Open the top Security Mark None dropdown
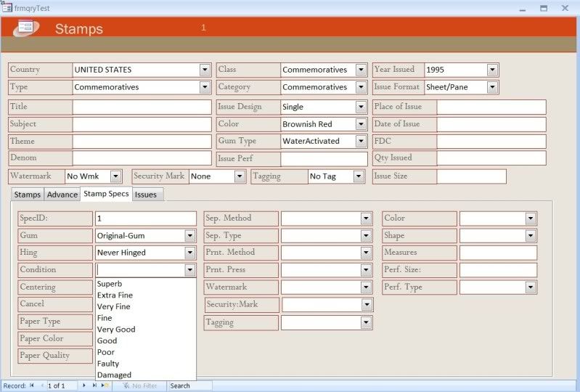 (240, 176)
